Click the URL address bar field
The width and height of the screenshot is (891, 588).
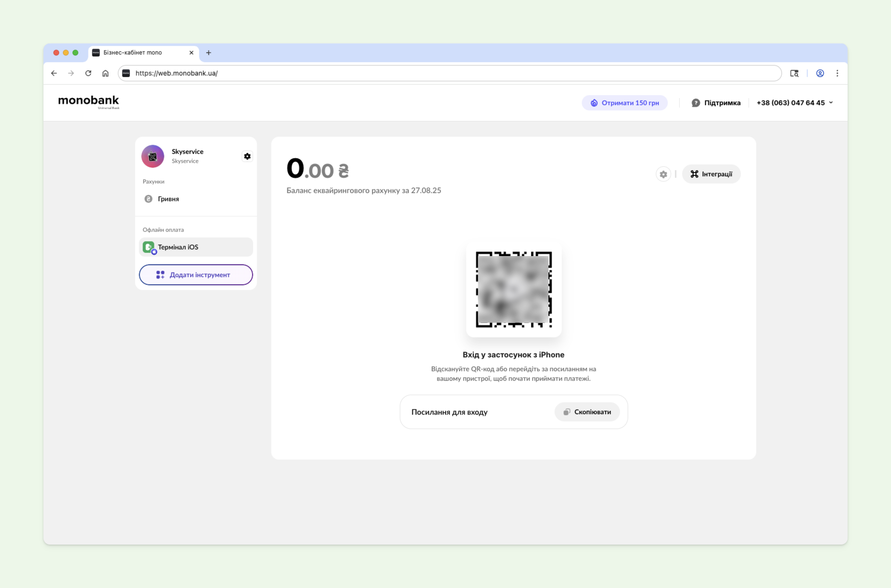[449, 73]
